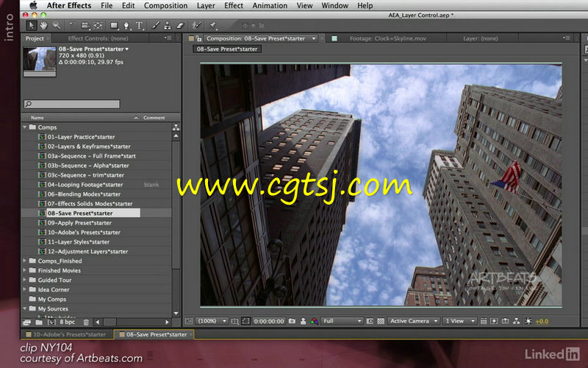
Task: Click the Project panel search field
Action: (71, 104)
